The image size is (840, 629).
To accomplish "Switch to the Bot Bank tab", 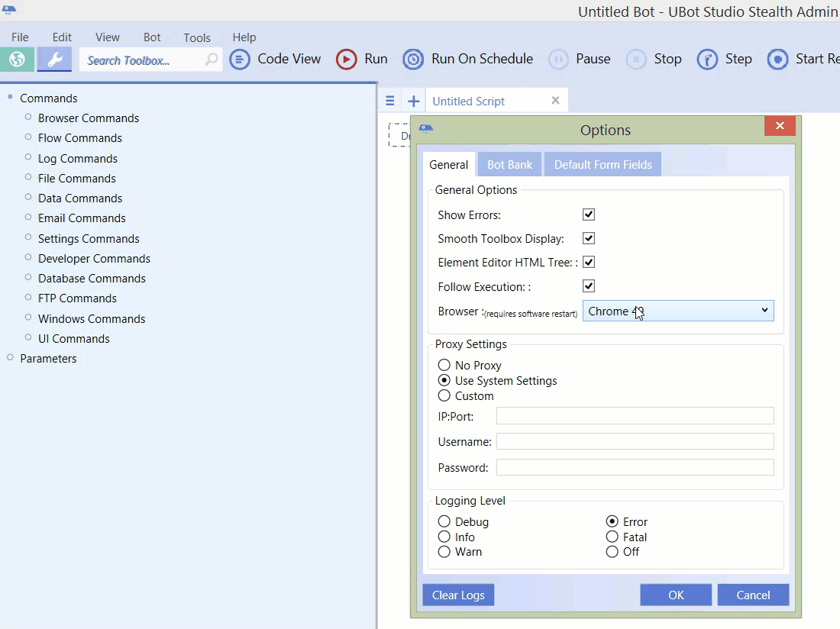I will [509, 164].
